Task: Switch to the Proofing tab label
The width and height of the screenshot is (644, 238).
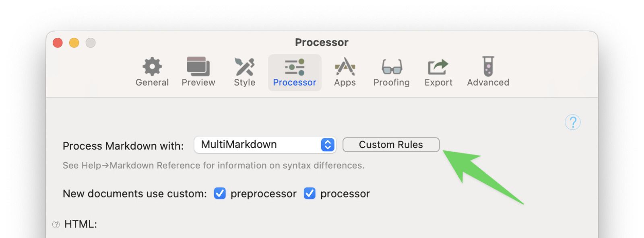Action: 392,82
